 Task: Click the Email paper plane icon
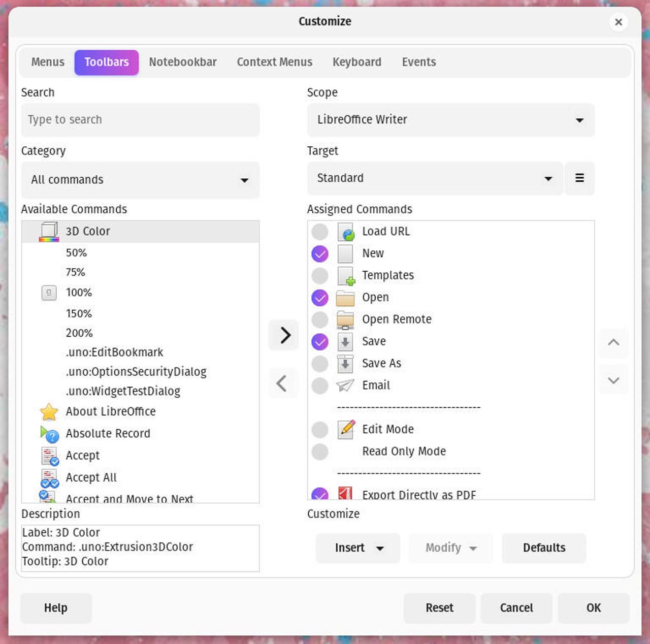pos(345,385)
